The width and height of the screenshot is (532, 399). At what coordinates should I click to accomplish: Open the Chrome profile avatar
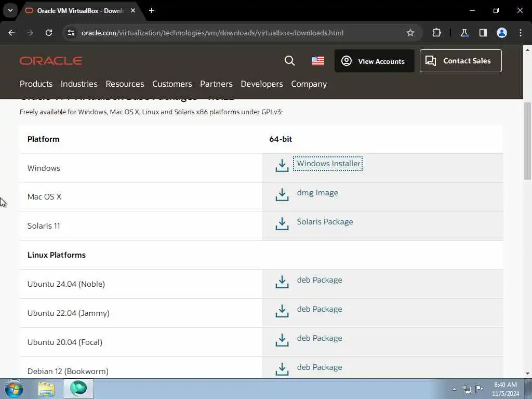[502, 33]
